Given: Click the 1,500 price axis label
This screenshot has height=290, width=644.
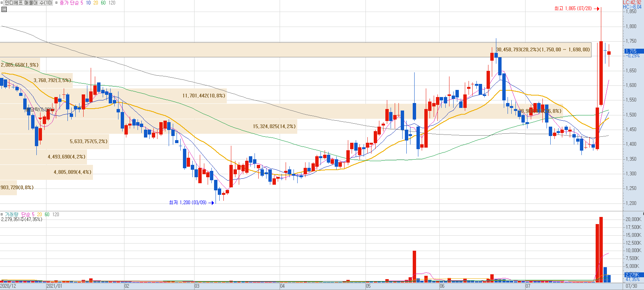Looking at the screenshot, I should (x=631, y=115).
